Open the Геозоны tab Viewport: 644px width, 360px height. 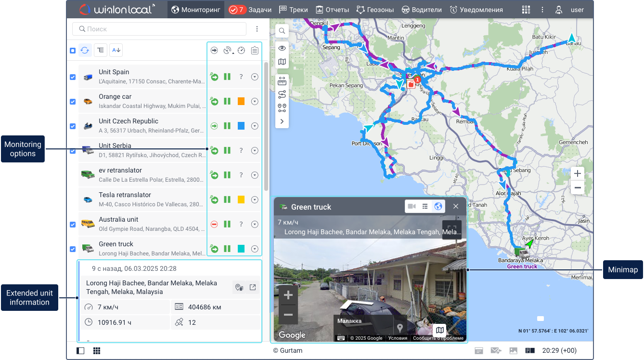coord(375,10)
